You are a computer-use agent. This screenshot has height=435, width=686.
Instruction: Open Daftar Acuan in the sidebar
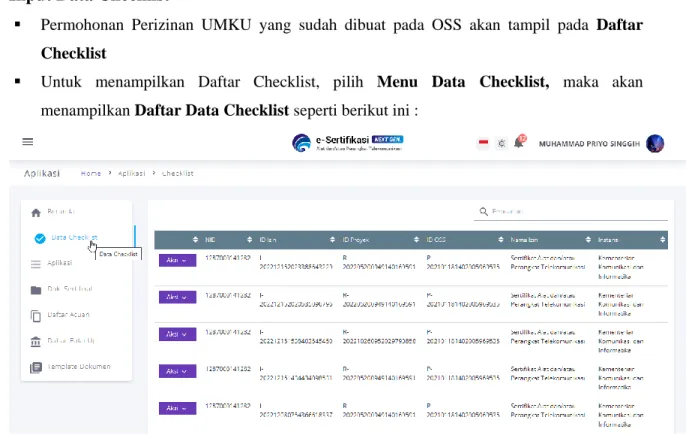60,315
